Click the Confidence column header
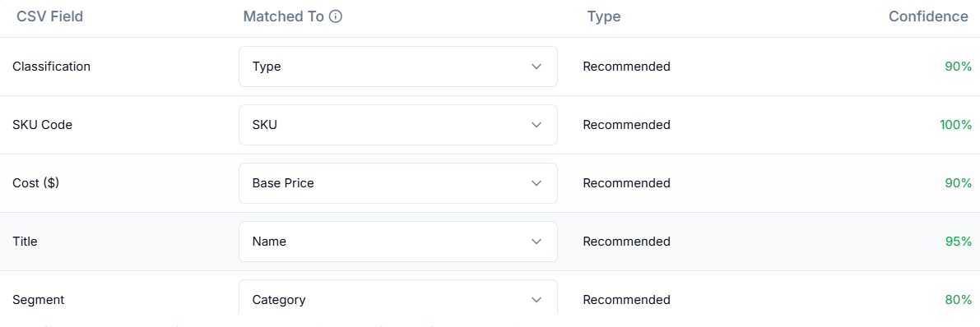This screenshot has height=327, width=980. (928, 17)
